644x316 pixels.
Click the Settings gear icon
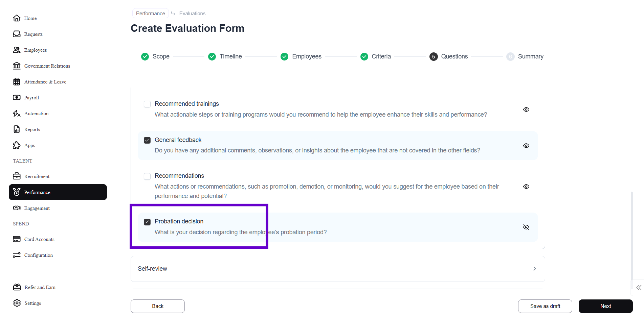coord(17,303)
